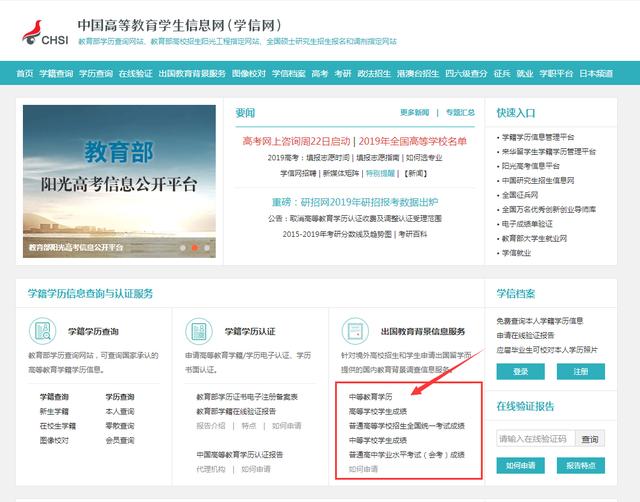Click the 查询 button beside verification code

click(590, 439)
